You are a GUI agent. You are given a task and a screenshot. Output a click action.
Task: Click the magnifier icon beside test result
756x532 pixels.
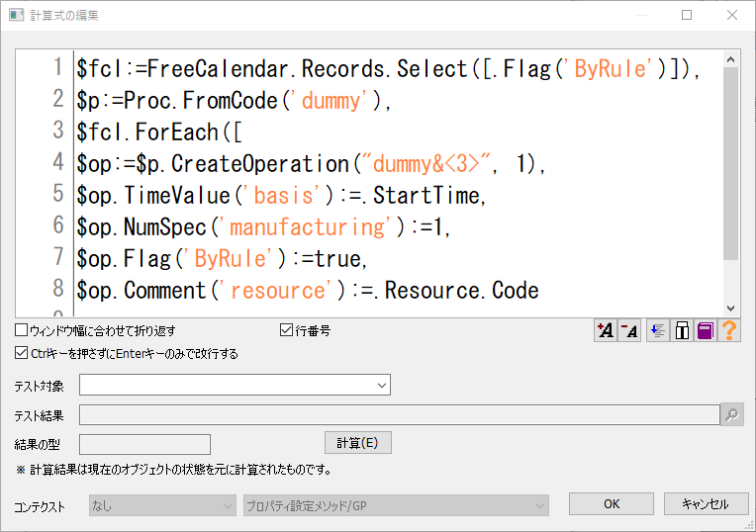[x=732, y=415]
